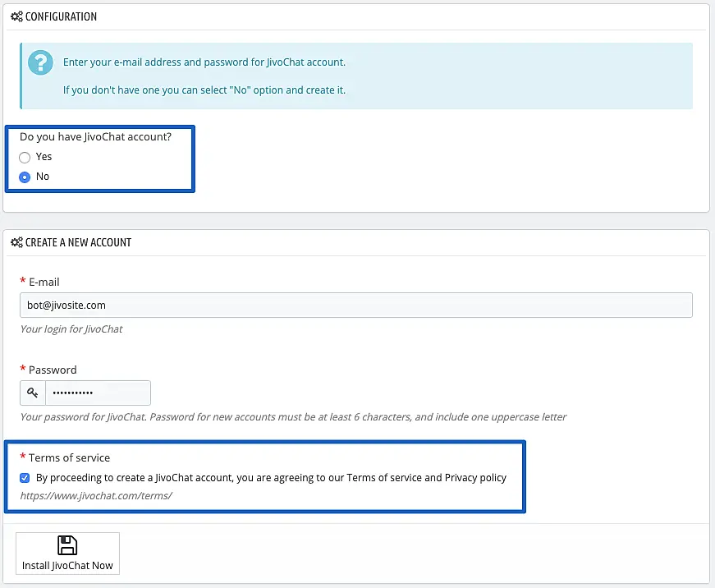Click the CREATE A NEW ACCOUNT heading
The width and height of the screenshot is (715, 588).
click(x=78, y=242)
